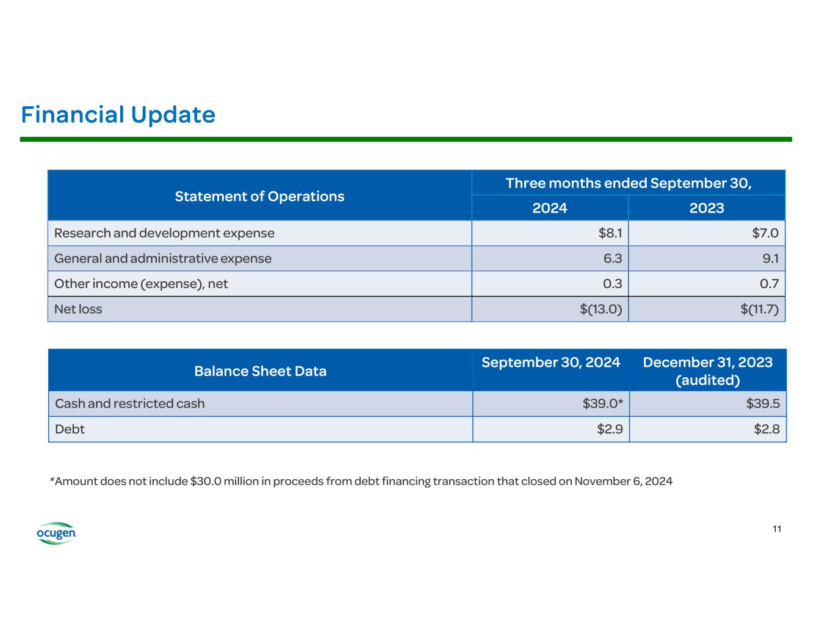Screen dimensions: 833x644
Task: Select the 2024 column header
Action: point(549,208)
